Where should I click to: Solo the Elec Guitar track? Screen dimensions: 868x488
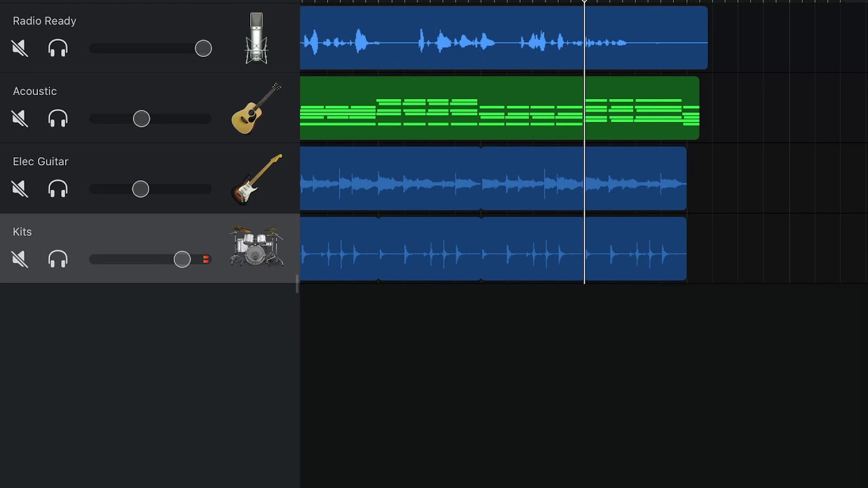coord(58,188)
